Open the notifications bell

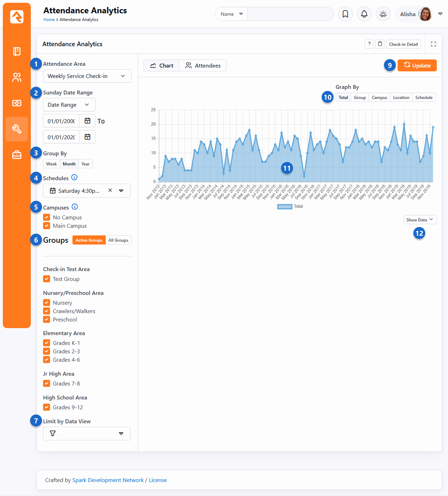(x=364, y=14)
